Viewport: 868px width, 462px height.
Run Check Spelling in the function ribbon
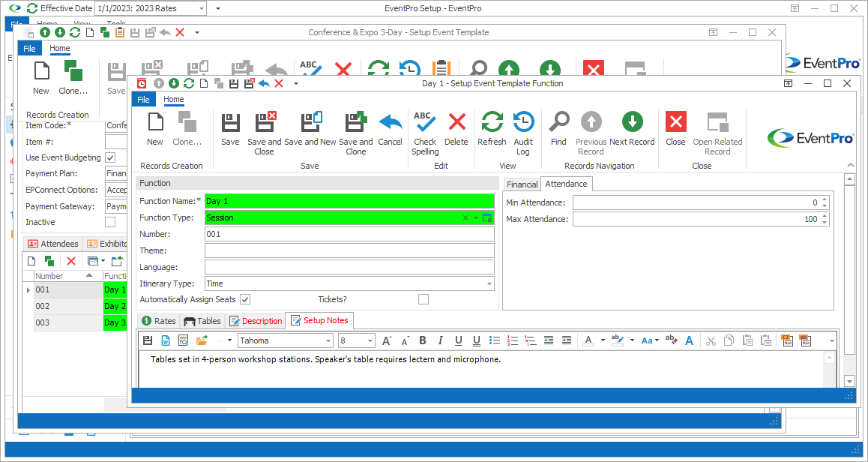pos(425,133)
